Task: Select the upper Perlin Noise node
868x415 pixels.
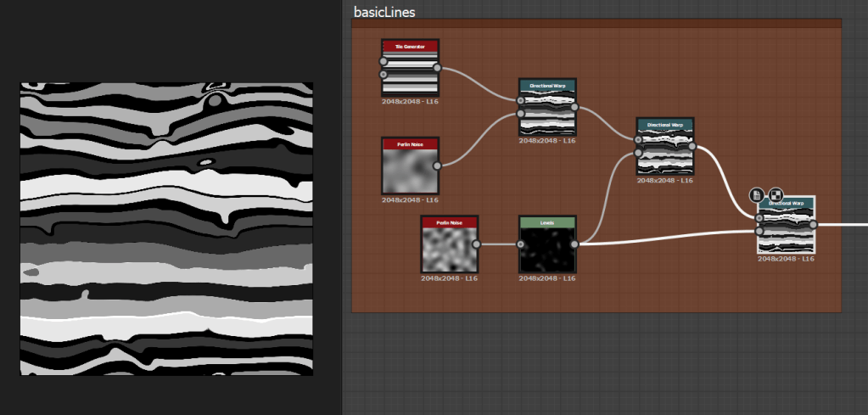Action: pos(410,168)
